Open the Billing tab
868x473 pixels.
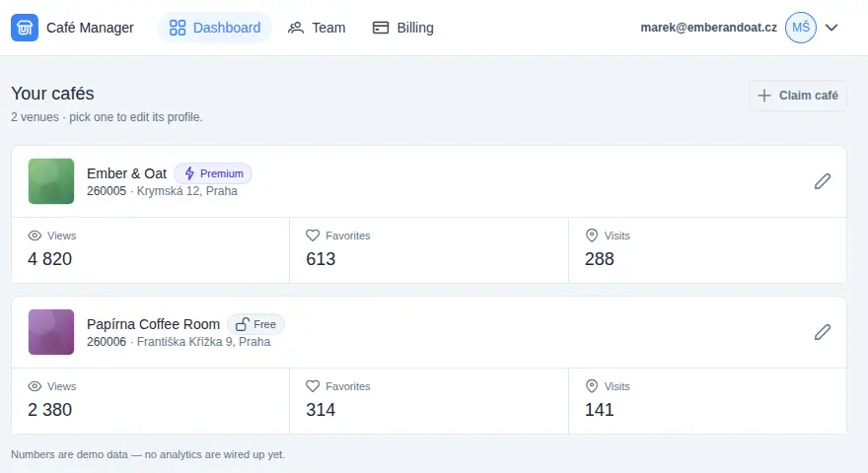[x=403, y=28]
